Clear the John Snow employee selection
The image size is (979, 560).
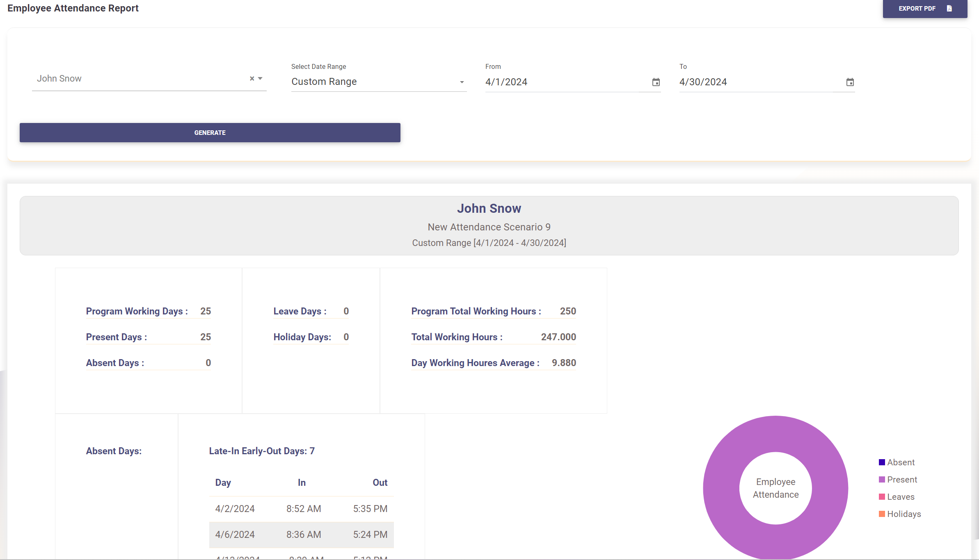point(252,78)
